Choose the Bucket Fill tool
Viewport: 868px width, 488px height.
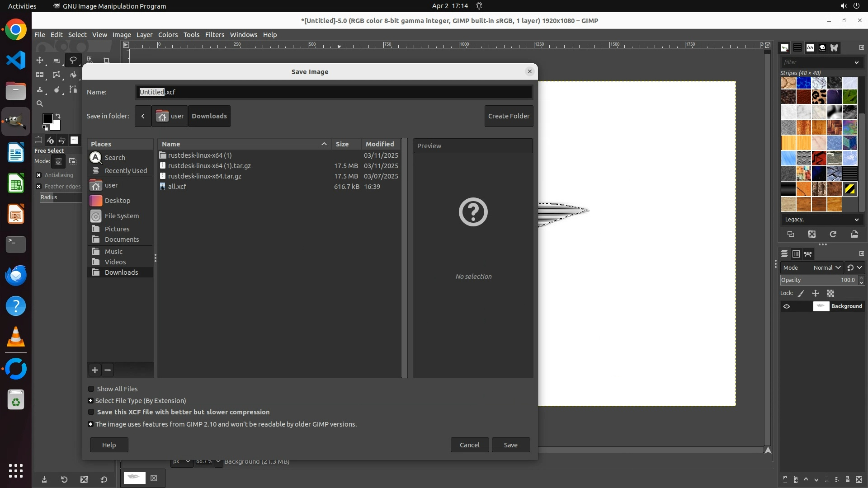click(73, 75)
